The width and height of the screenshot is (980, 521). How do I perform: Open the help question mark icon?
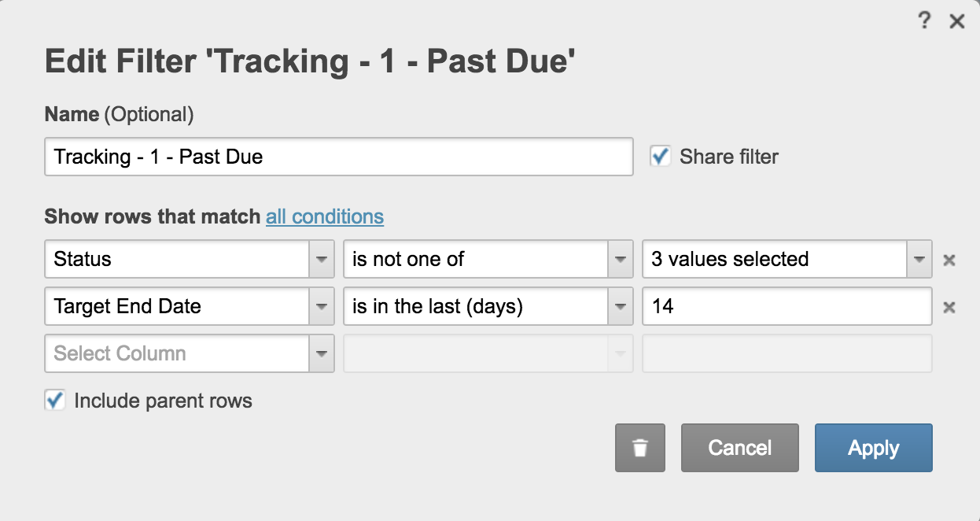925,21
